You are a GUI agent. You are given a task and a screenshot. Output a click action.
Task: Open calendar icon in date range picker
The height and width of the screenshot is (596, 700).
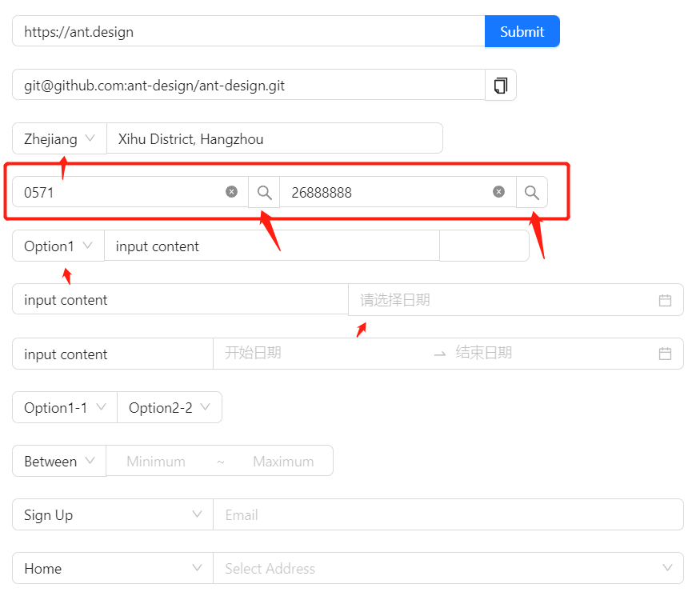(665, 354)
